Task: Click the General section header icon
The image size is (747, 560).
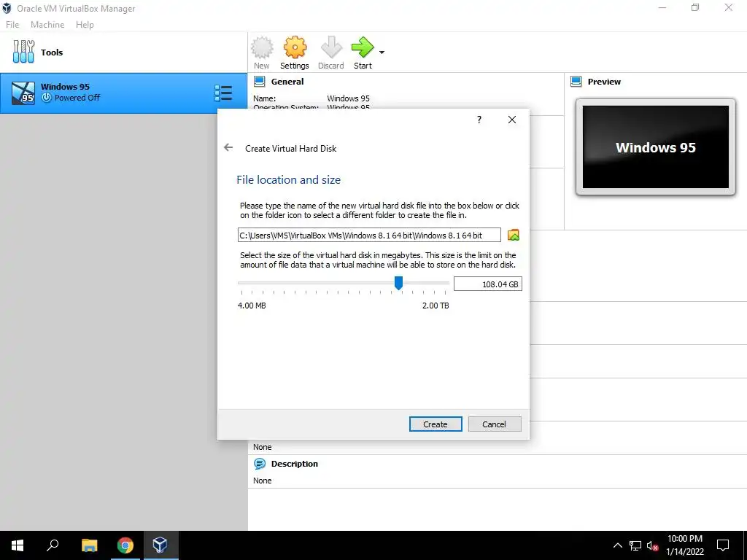Action: (x=259, y=82)
